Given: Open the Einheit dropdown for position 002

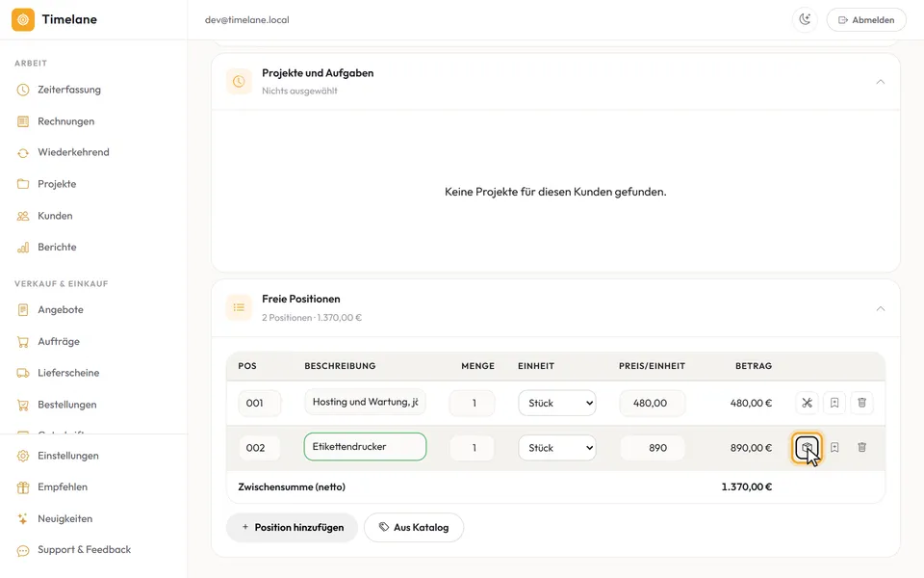Looking at the screenshot, I should [557, 448].
